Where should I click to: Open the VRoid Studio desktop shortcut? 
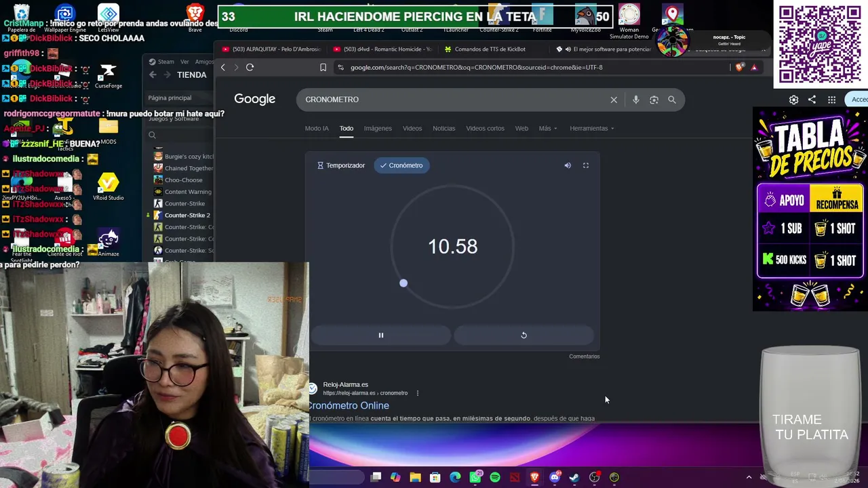click(108, 187)
